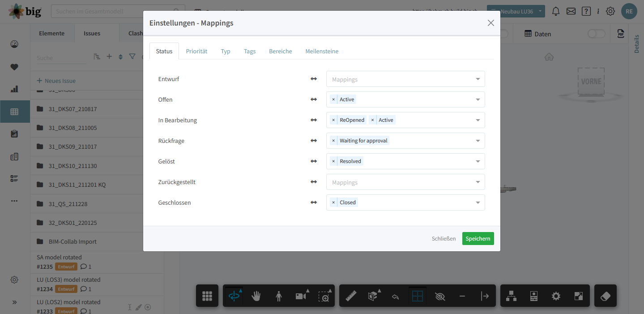The height and width of the screenshot is (314, 644).
Task: Click the PDF export icon
Action: point(620,34)
